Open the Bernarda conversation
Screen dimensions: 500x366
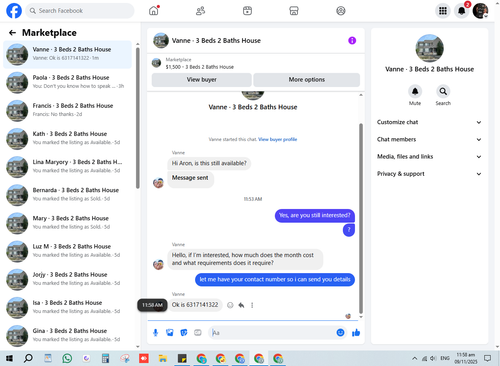[67, 195]
